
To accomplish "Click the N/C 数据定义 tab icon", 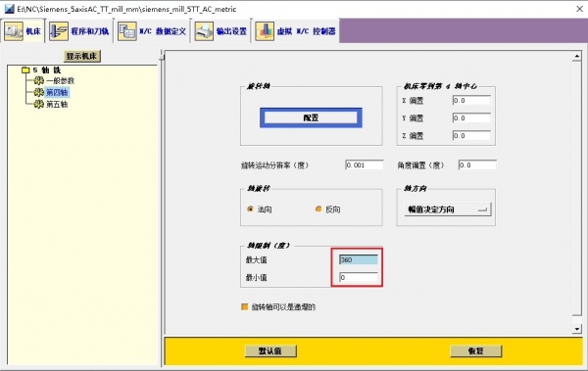I will coord(127,31).
